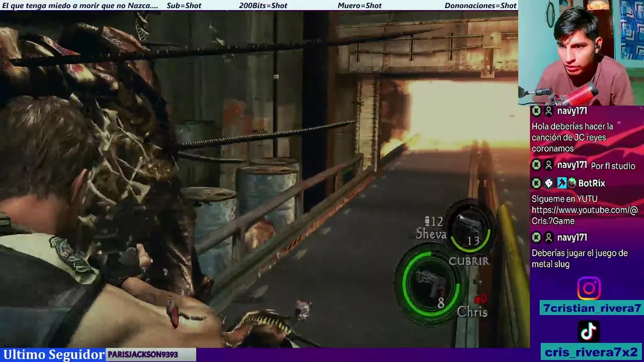Viewport: 644px width, 362px height.
Task: Click the Kick badge before BotRix
Action: coord(537,183)
